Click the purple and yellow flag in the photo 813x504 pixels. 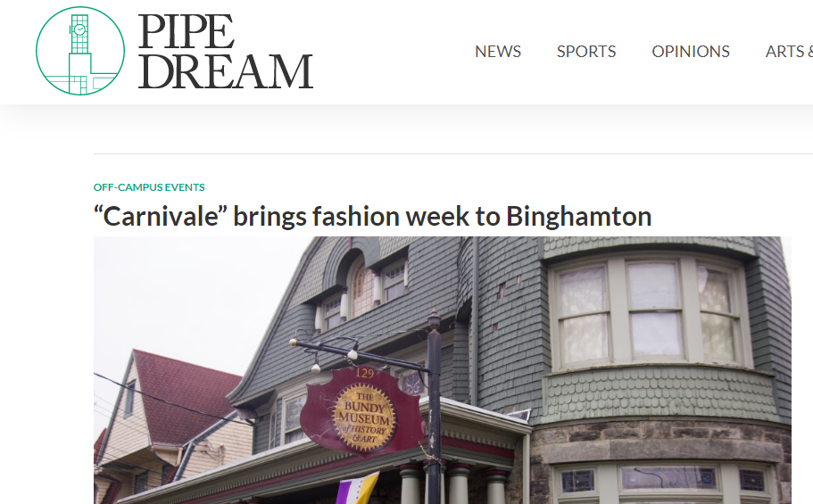coord(358,489)
